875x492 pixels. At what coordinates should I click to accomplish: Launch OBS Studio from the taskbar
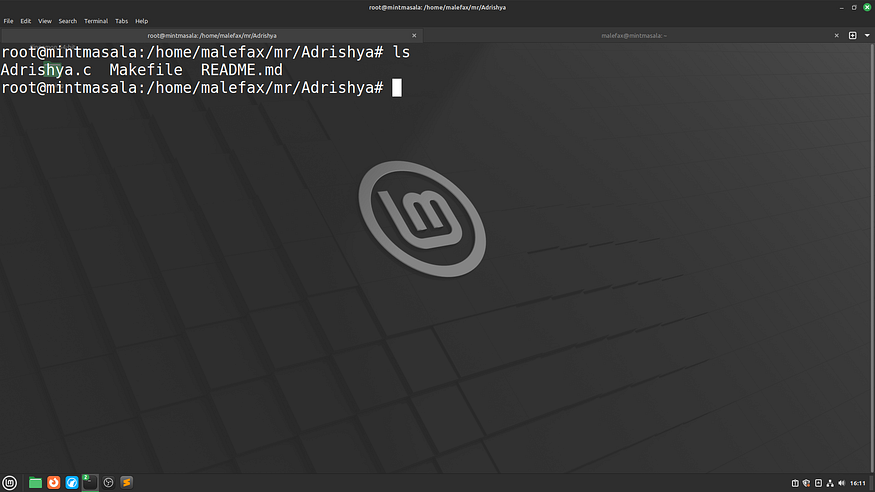108,483
